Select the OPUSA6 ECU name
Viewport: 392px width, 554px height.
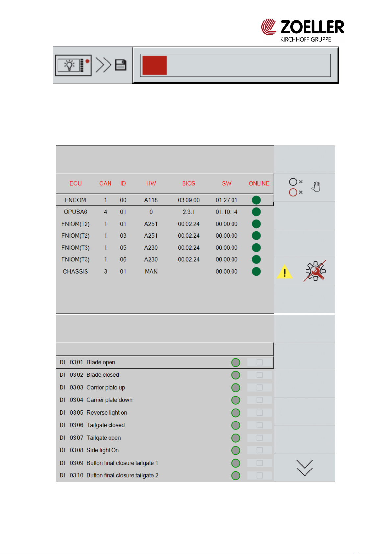[x=75, y=212]
